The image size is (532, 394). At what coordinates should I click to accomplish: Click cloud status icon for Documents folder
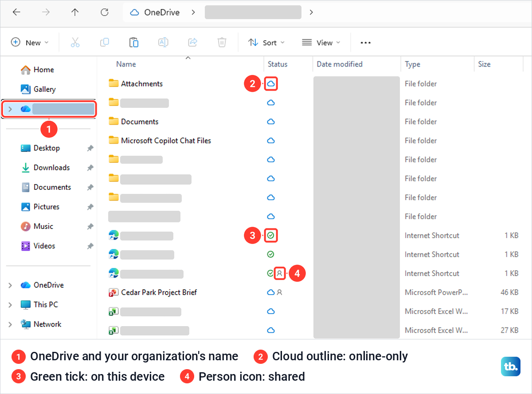(271, 122)
